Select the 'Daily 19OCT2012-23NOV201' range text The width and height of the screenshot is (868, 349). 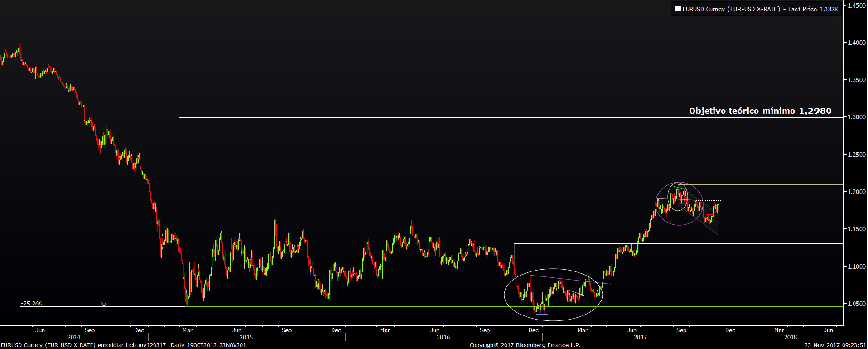pyautogui.click(x=208, y=345)
